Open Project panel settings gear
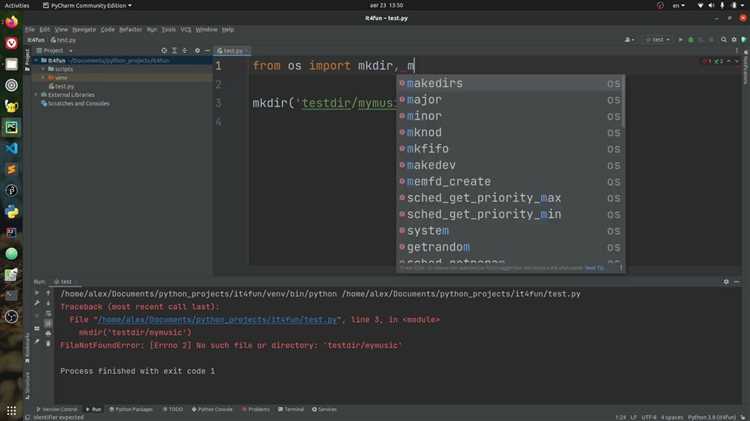The height and width of the screenshot is (421, 750). (197, 50)
